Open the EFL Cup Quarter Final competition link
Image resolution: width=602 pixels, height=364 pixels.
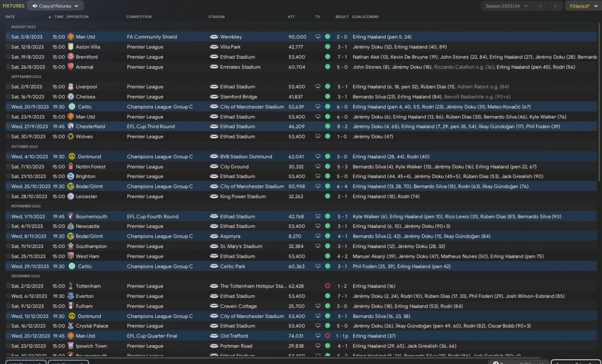click(x=151, y=336)
